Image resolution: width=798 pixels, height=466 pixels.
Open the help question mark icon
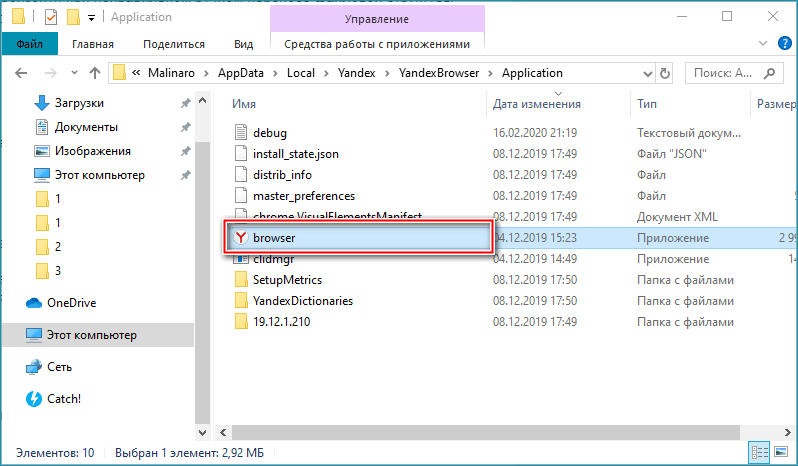pyautogui.click(x=784, y=44)
